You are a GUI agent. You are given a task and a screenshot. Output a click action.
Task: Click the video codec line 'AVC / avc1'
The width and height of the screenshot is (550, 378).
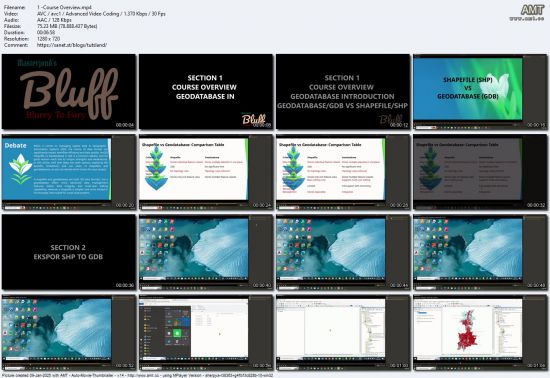click(101, 14)
